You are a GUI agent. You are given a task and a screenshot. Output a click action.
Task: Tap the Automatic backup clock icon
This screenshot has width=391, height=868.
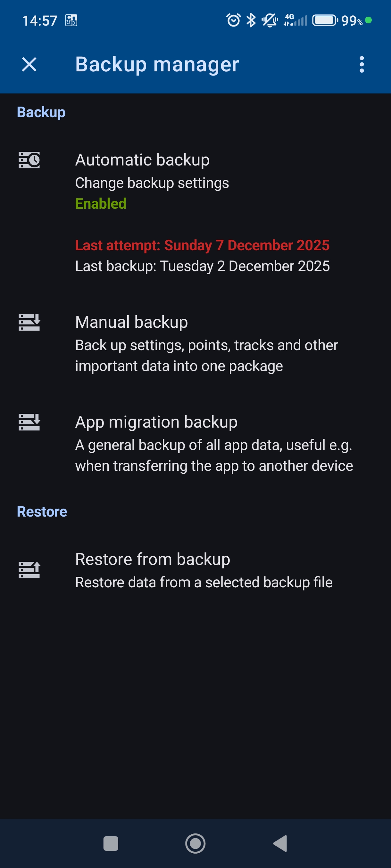point(29,160)
